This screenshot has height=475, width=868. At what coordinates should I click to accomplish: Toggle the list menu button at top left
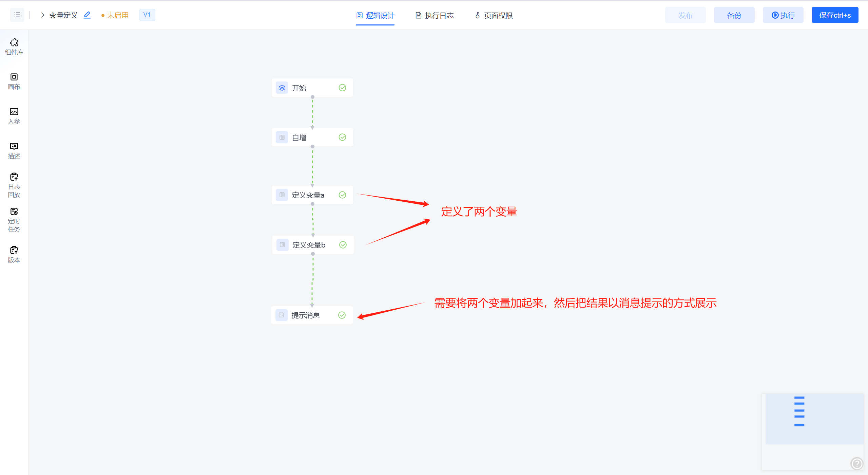(17, 15)
